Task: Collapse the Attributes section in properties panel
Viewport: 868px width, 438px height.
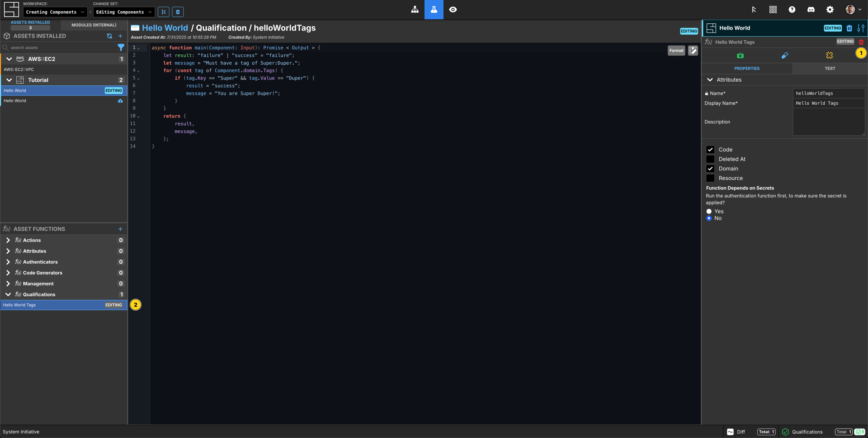Action: tap(710, 80)
